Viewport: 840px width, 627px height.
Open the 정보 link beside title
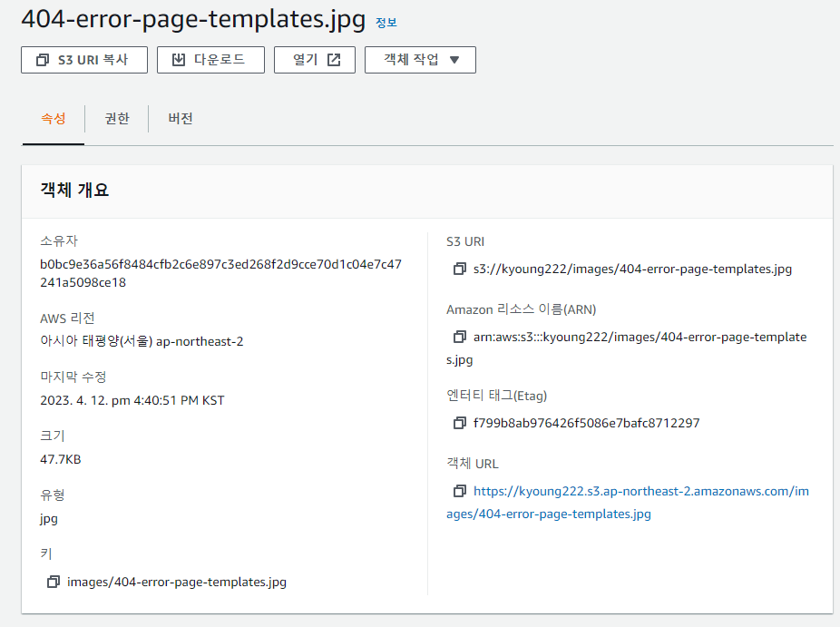386,23
